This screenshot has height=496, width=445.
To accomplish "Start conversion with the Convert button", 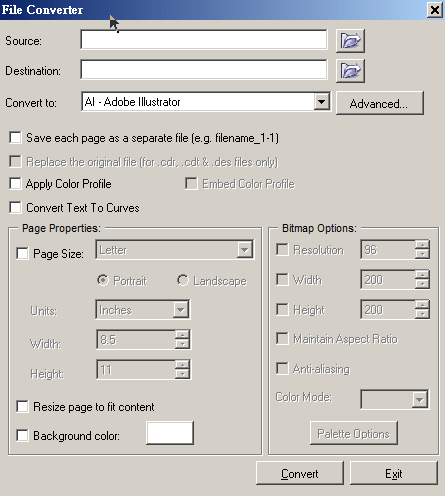I will [x=300, y=473].
